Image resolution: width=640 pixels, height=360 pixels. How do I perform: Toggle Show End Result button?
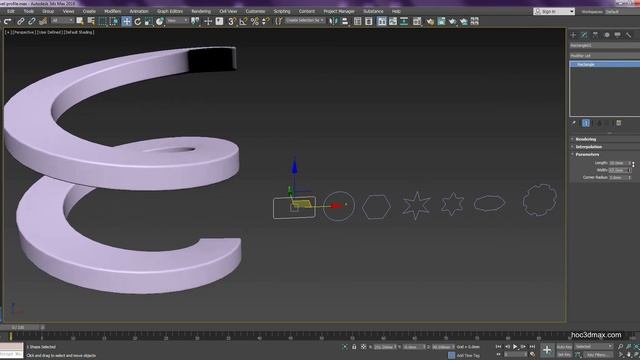[x=586, y=123]
